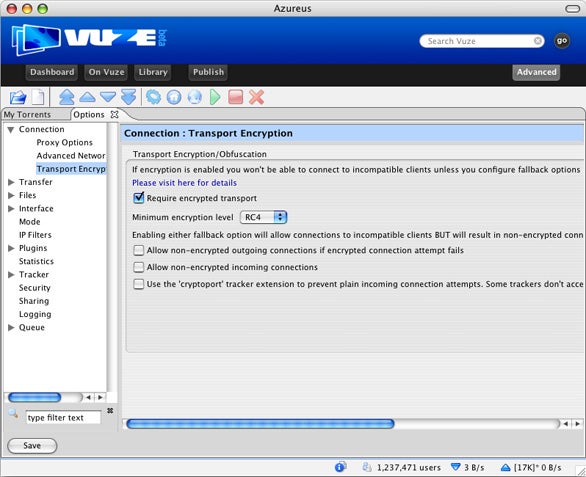Remove torrent with red X icon
This screenshot has width=586, height=477.
(x=256, y=97)
